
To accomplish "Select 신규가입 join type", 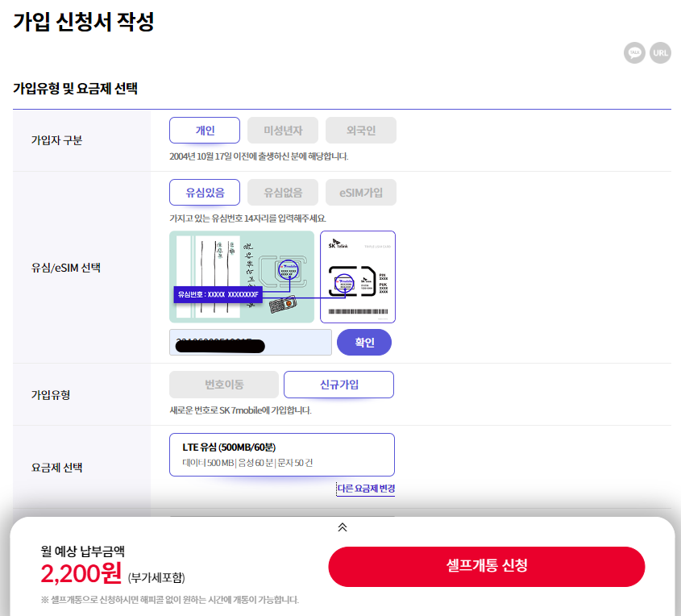I will click(x=338, y=385).
